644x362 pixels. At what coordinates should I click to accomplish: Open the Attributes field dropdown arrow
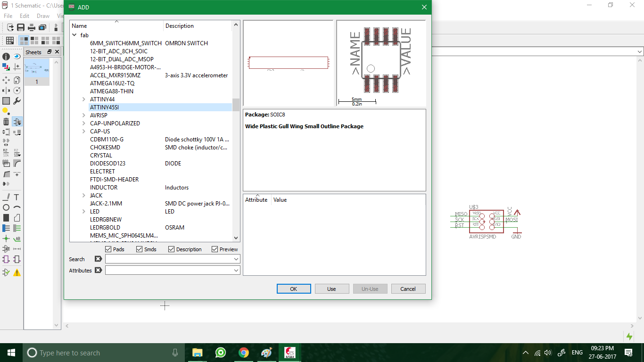coord(236,270)
